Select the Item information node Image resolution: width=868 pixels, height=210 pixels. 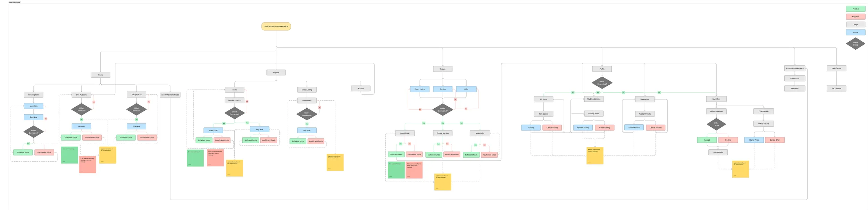click(x=235, y=100)
